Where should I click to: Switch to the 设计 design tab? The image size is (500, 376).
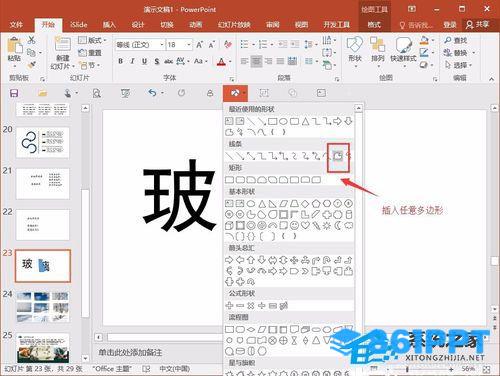[138, 25]
